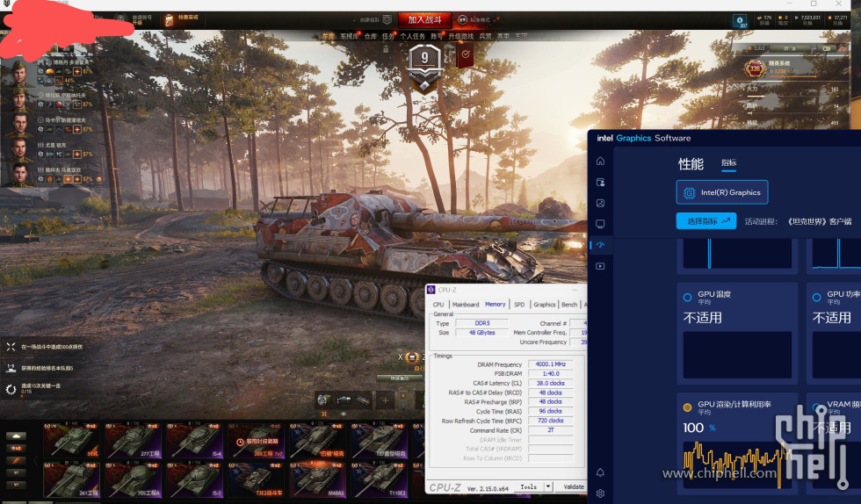This screenshot has width=861, height=504.
Task: Toggle GPU 温度 metric radio
Action: [687, 297]
